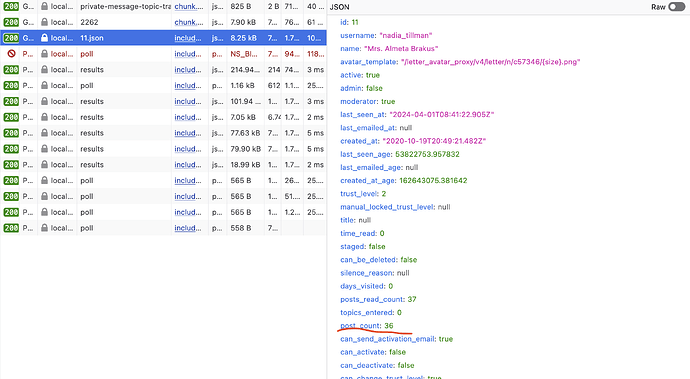The width and height of the screenshot is (690, 379).
Task: Click the avatar_template path value
Action: [491, 62]
